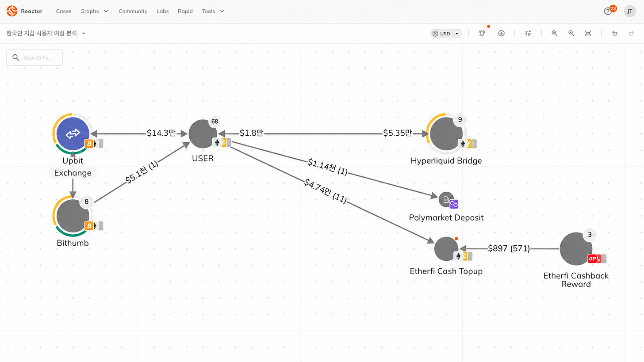Viewport: 644px width, 362px height.
Task: Open help icon with 23 notifications
Action: 608,11
